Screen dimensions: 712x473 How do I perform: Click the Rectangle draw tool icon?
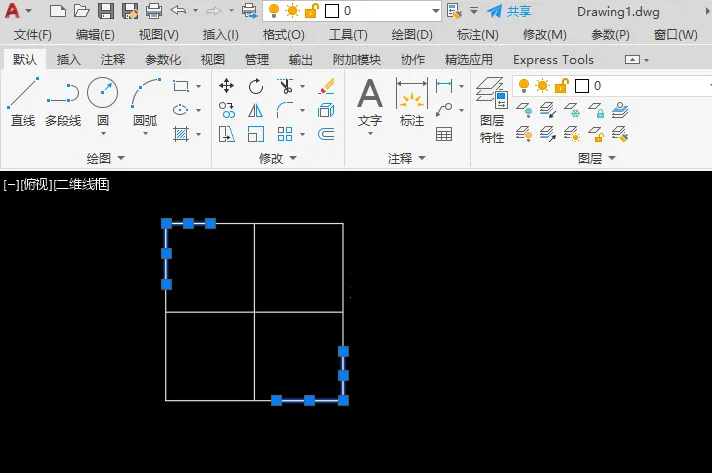point(181,86)
